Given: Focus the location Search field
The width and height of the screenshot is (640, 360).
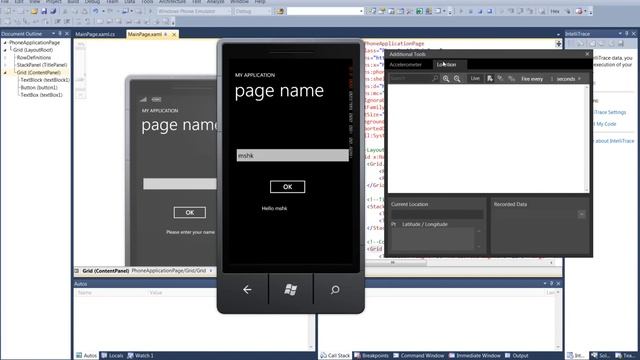Looking at the screenshot, I should [409, 78].
